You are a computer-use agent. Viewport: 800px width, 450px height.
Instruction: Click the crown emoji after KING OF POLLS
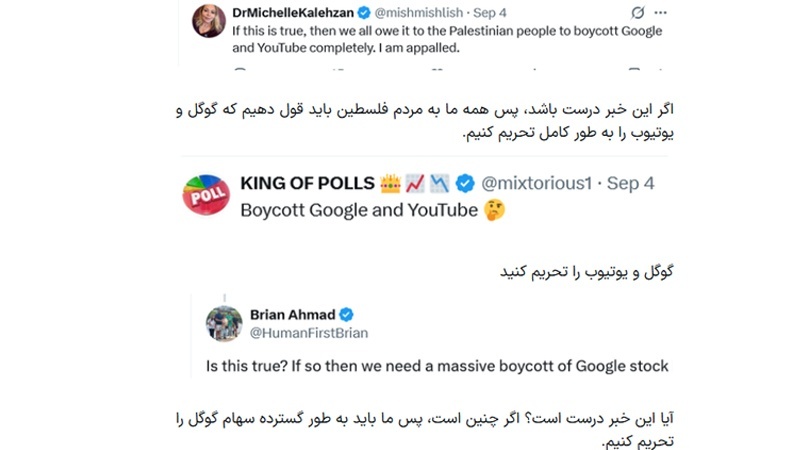(x=389, y=183)
